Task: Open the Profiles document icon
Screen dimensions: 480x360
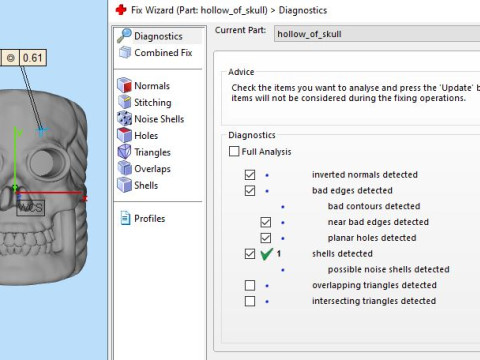Action: (x=125, y=218)
